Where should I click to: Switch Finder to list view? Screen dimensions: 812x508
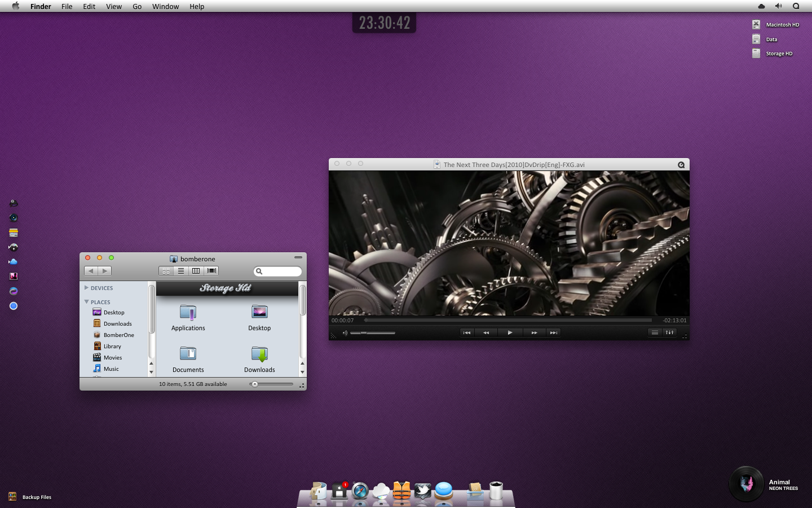click(x=181, y=271)
